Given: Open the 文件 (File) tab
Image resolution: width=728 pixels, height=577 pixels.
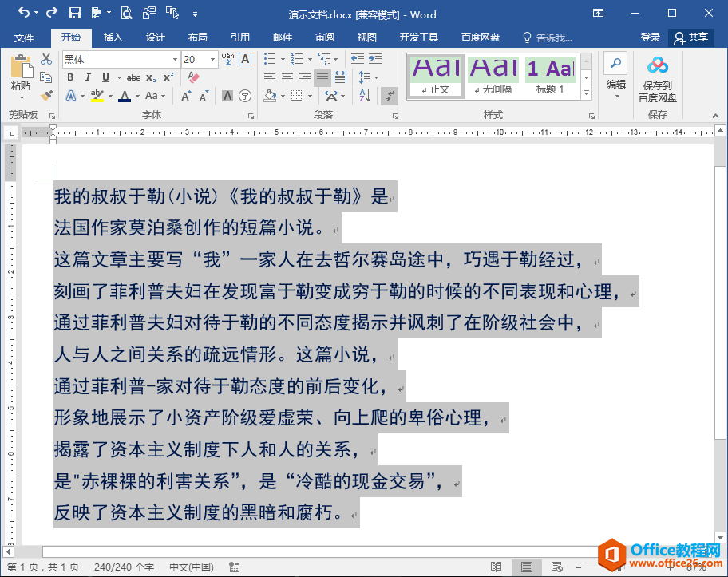Looking at the screenshot, I should 24,38.
